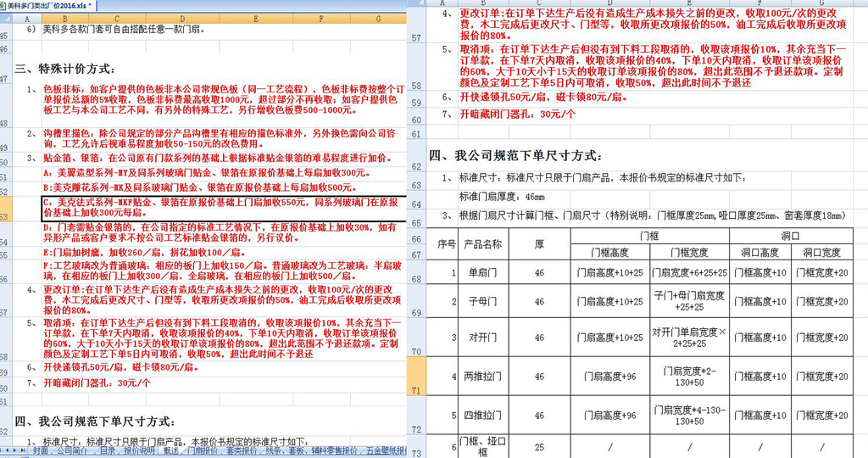Viewport: 868px width, 458px height.
Task: Open the 公司简介 sheet tab
Action: tap(72, 451)
